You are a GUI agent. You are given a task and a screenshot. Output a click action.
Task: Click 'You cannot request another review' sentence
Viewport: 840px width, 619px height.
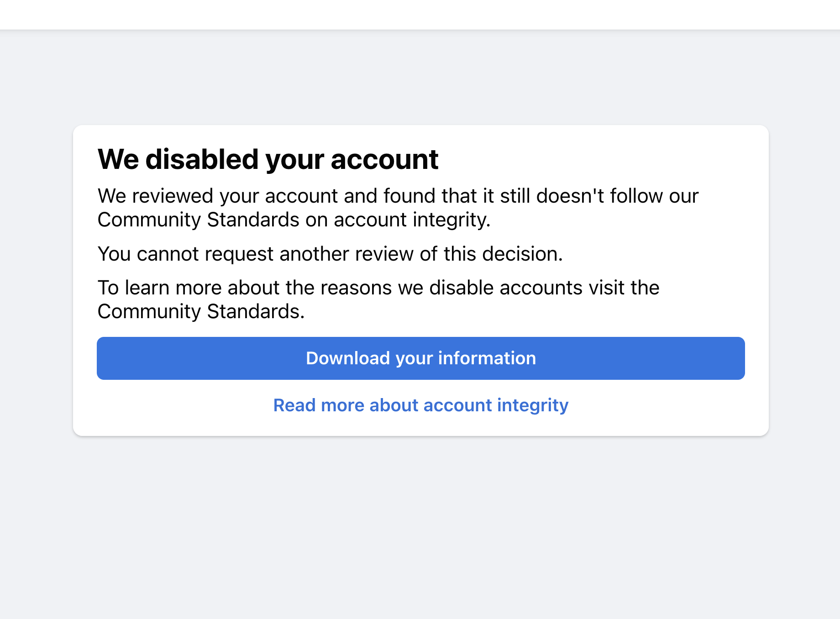click(330, 254)
